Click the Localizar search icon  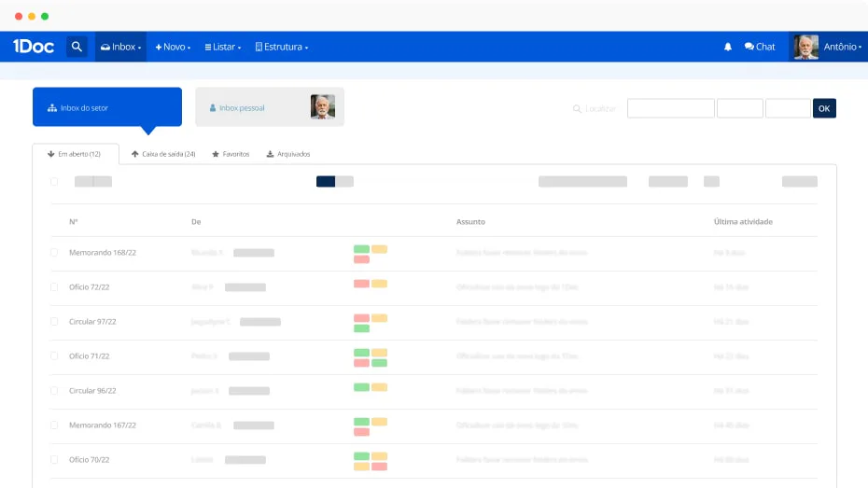pos(577,108)
